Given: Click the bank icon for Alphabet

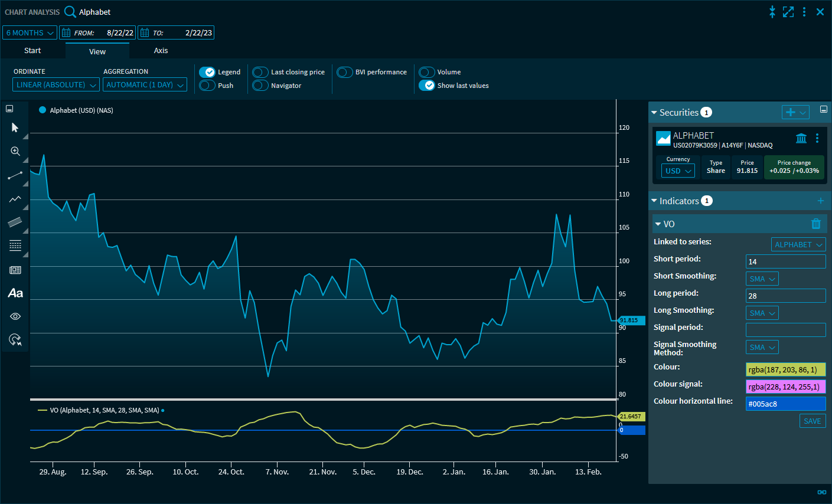Looking at the screenshot, I should (x=801, y=138).
